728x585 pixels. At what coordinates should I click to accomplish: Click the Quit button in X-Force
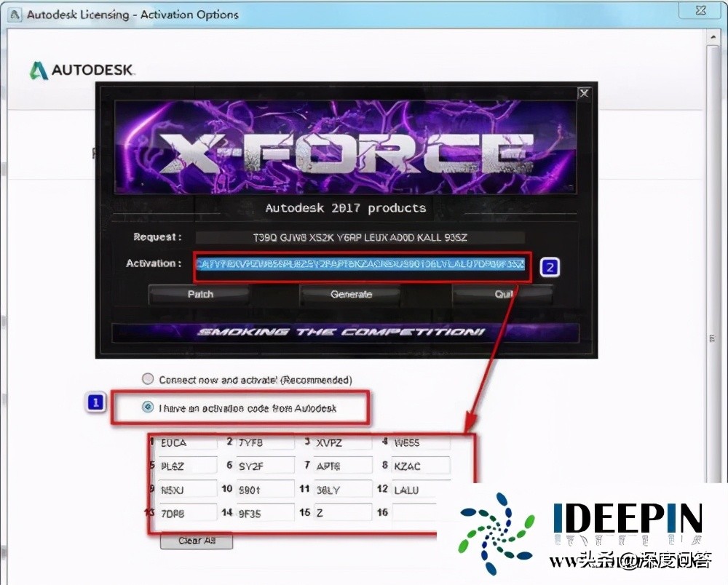tap(503, 294)
